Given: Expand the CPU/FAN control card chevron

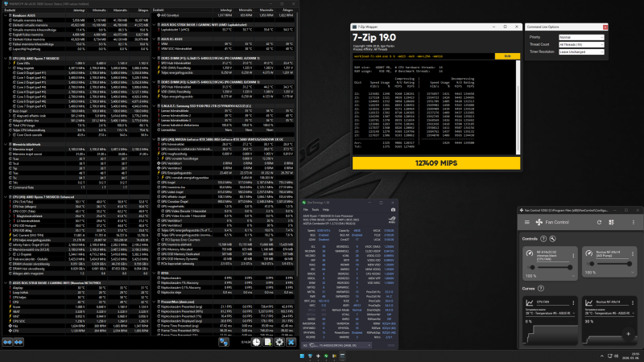Looking at the screenshot, I should click(x=573, y=276).
